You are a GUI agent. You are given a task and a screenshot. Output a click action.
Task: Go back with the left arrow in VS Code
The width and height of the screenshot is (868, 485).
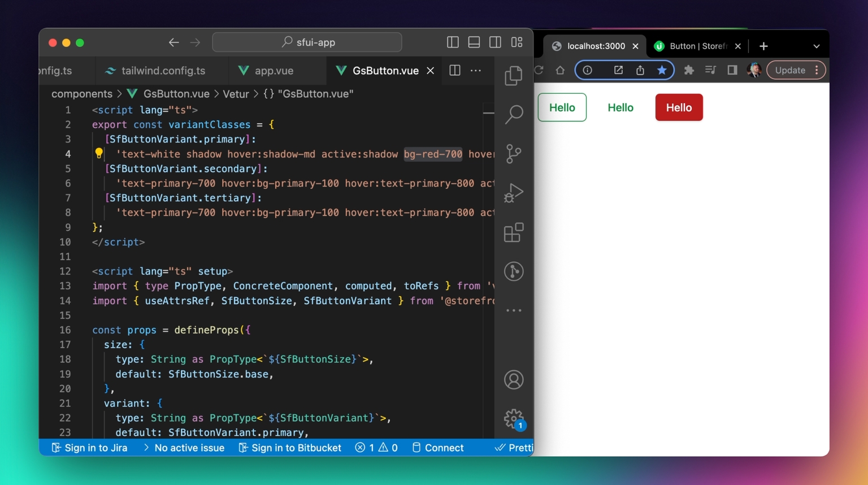tap(173, 42)
